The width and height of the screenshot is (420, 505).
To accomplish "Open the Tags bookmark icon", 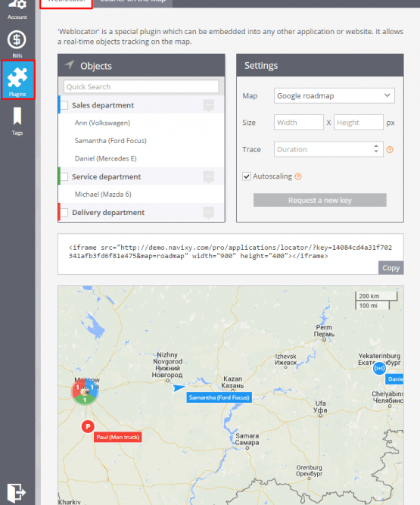I will [17, 116].
